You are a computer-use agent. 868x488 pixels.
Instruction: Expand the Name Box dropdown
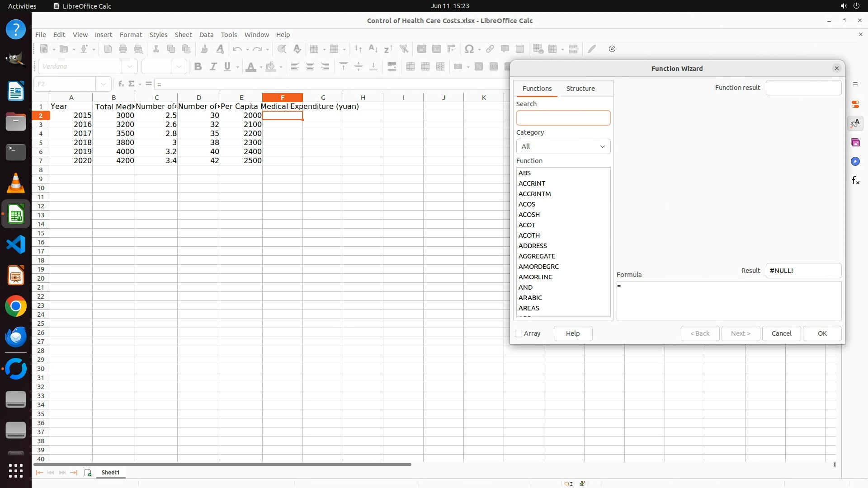click(104, 84)
